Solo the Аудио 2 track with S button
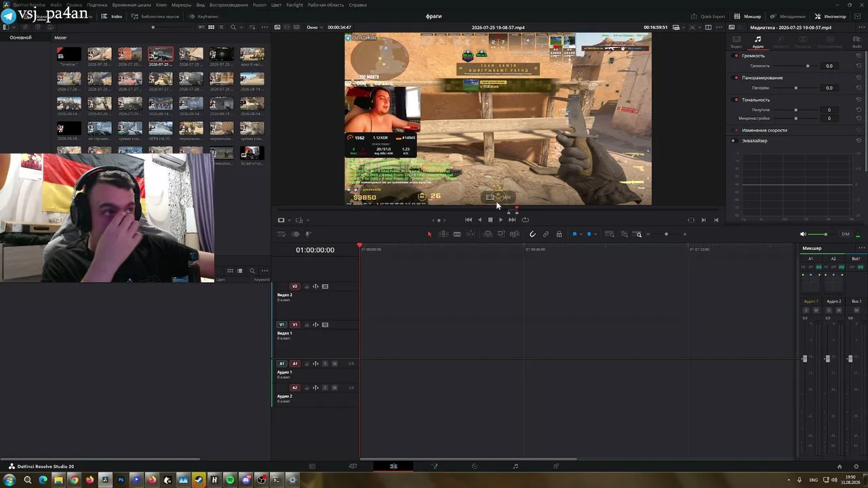868x488 pixels. pyautogui.click(x=325, y=388)
